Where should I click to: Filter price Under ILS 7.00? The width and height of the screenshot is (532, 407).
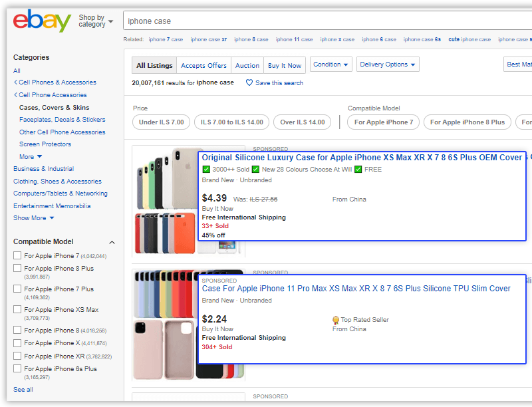162,122
